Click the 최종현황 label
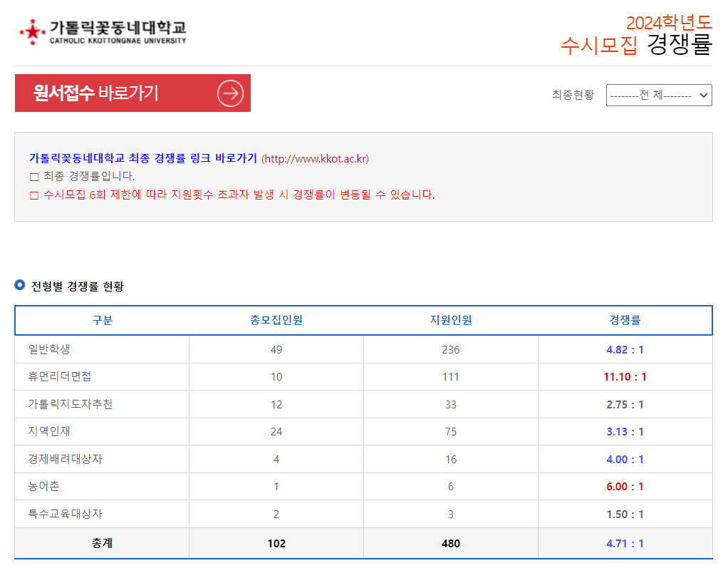Viewport: 728px width, 568px height. coord(571,95)
